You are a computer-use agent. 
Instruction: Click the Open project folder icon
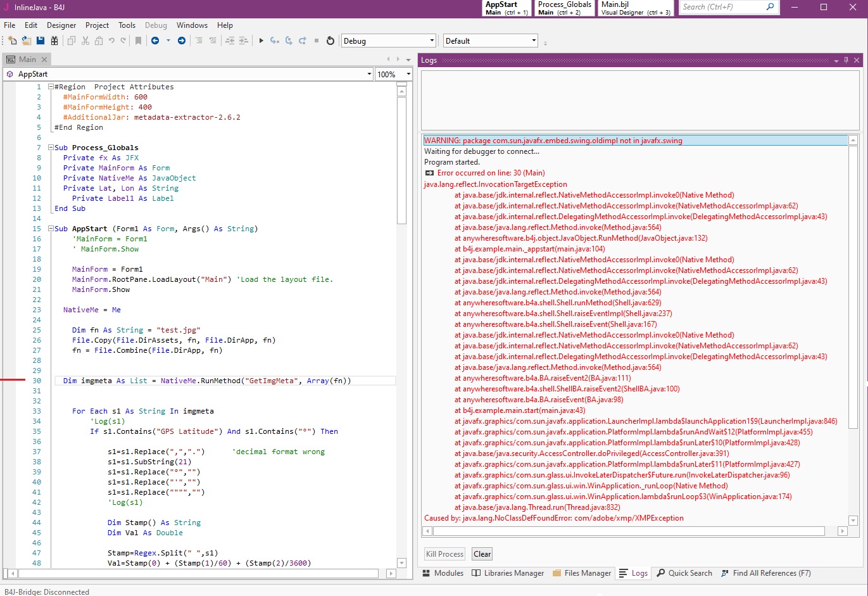click(26, 41)
